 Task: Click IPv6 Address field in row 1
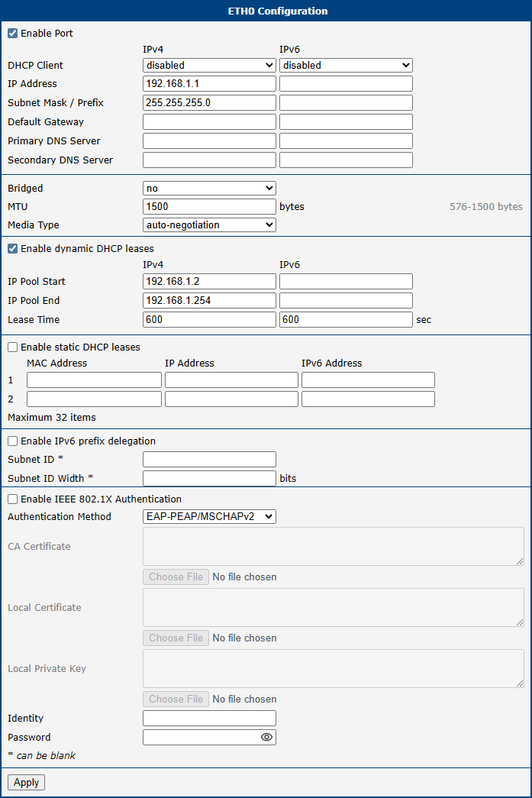(x=368, y=380)
